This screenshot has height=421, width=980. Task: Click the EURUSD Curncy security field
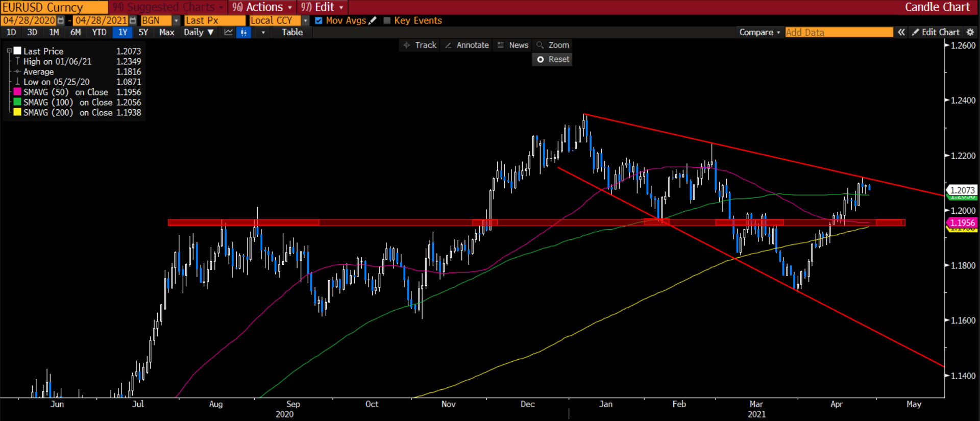coord(54,7)
